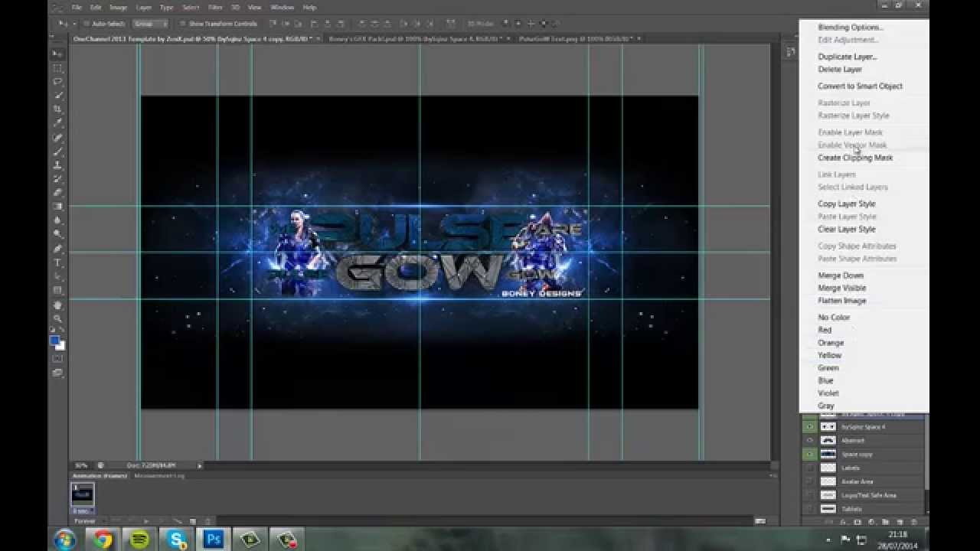This screenshot has height=551, width=980.
Task: Select the Clone Stamp tool
Action: (57, 165)
